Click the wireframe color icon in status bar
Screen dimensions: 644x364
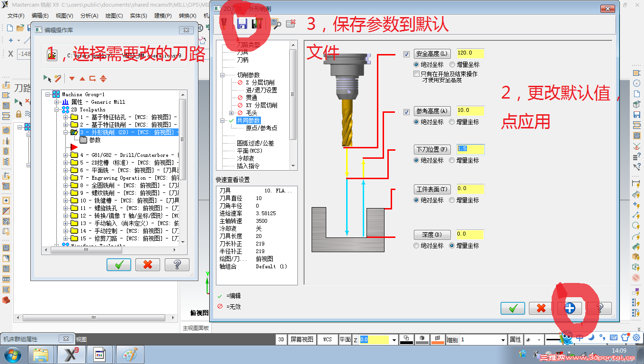[406, 339]
